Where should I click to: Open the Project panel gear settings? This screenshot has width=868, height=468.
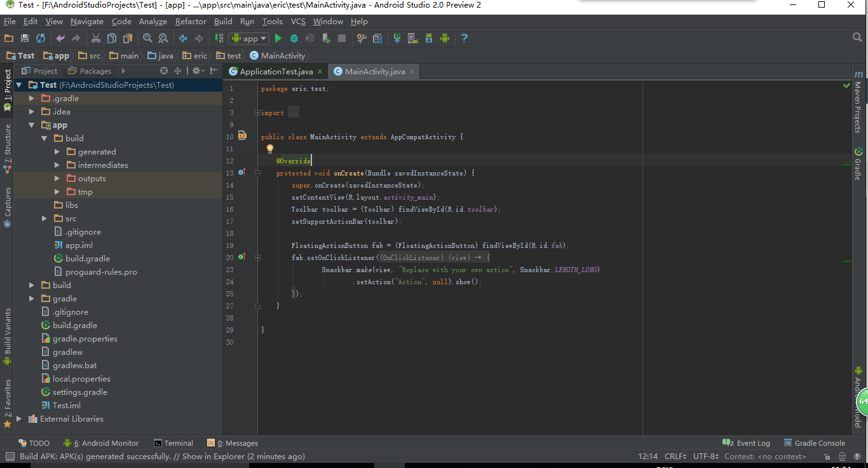pos(198,71)
